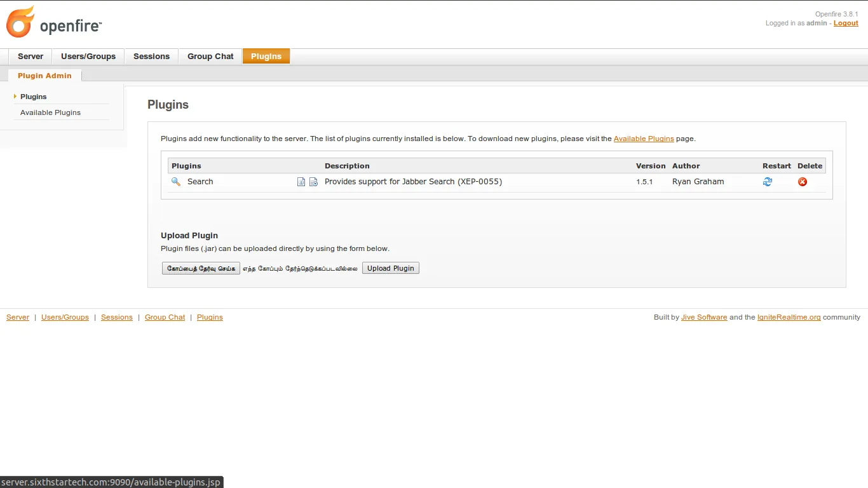Click the Upload Plugin button
Image resolution: width=868 pixels, height=488 pixels.
click(391, 268)
